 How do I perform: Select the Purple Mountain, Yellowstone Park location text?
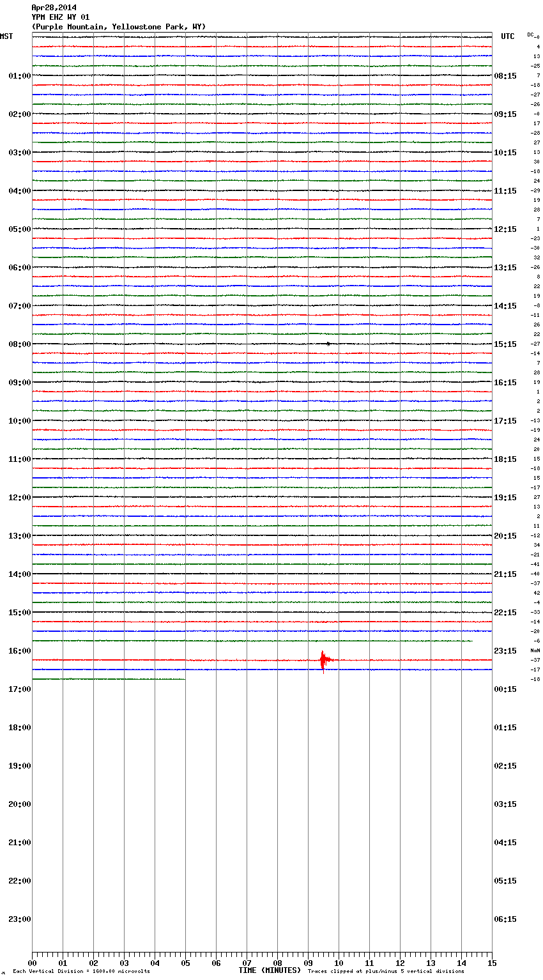pyautogui.click(x=119, y=27)
